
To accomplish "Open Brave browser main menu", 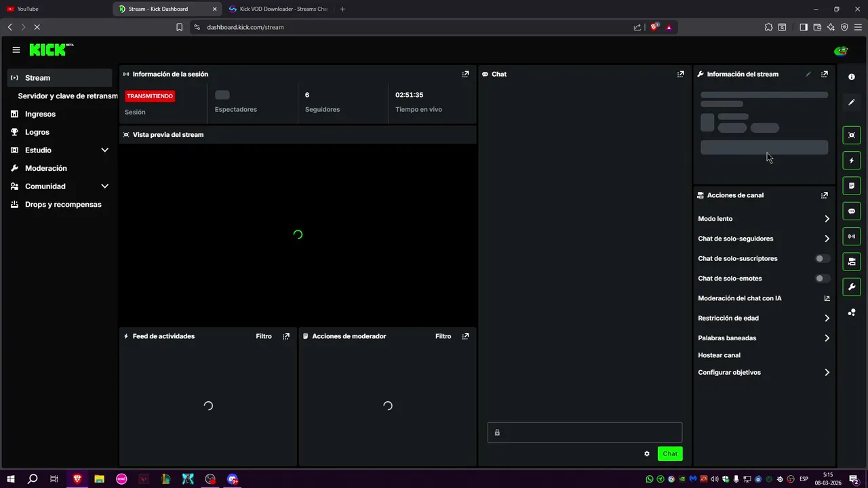I will pos(858,27).
